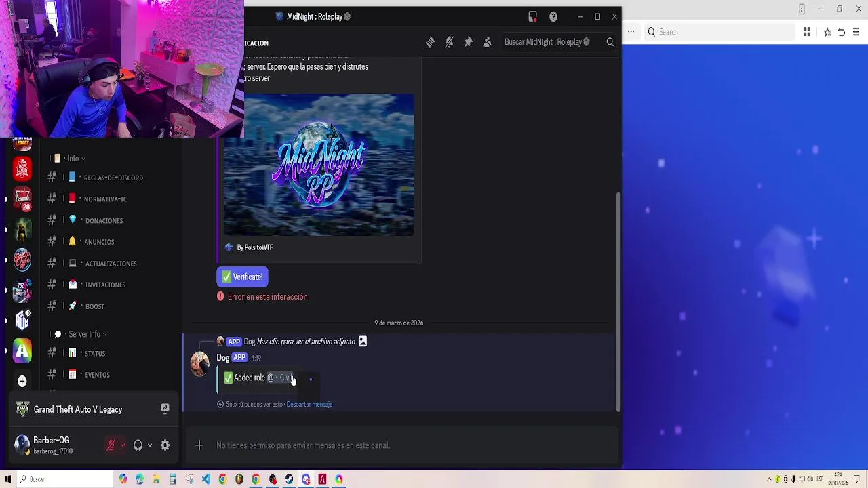Click By PolsitoWTF footer text
868x488 pixels.
click(x=254, y=247)
